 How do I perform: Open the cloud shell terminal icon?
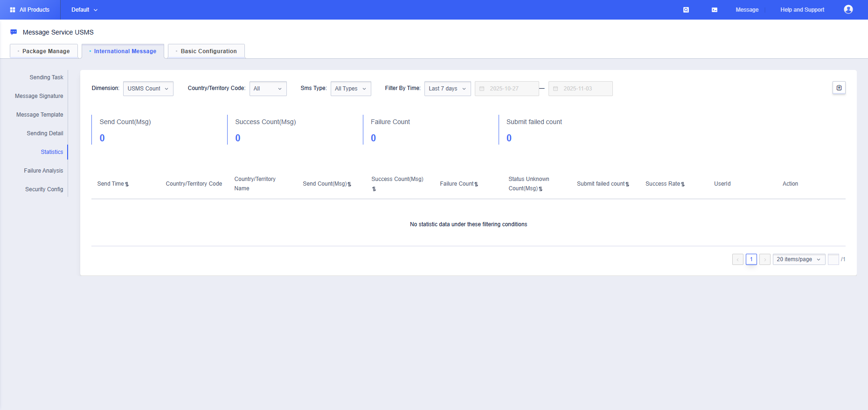point(714,10)
